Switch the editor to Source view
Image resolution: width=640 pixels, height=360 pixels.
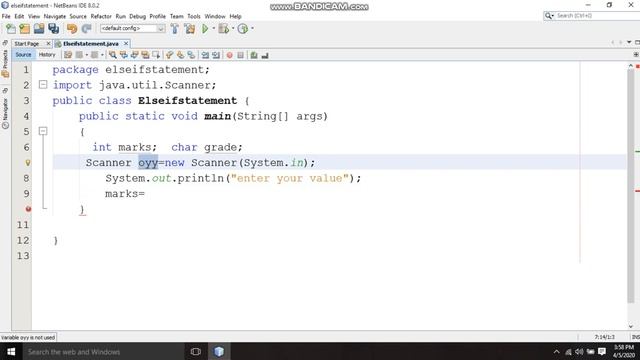click(23, 54)
